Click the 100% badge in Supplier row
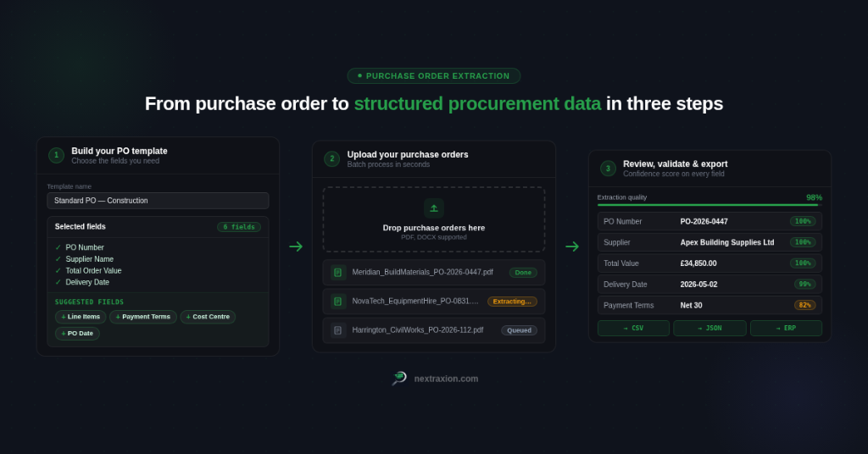The width and height of the screenshot is (868, 454). (x=803, y=242)
